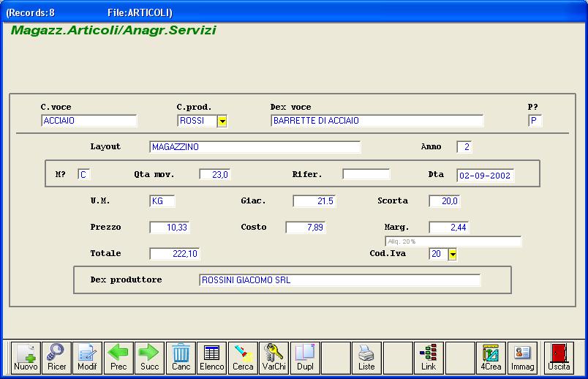Click the Dta field 02-09-2002
This screenshot has width=588, height=379.
click(486, 176)
